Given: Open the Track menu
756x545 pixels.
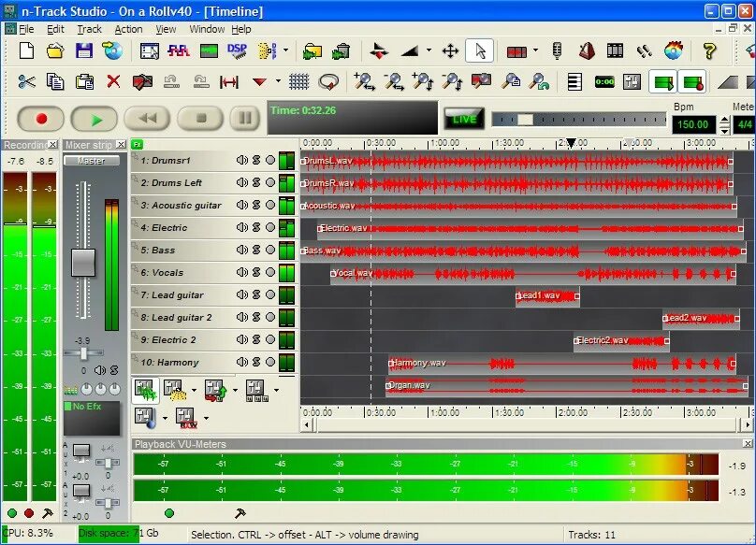Looking at the screenshot, I should click(90, 29).
